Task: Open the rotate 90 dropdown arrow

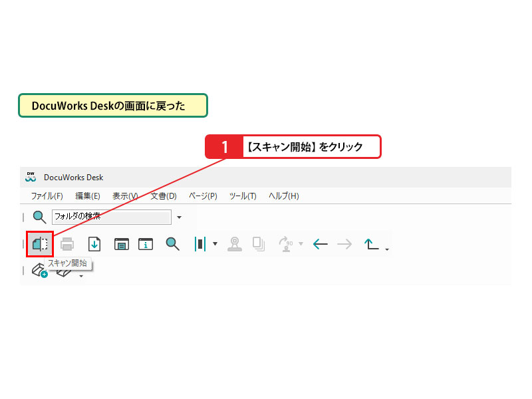Action: pyautogui.click(x=301, y=243)
